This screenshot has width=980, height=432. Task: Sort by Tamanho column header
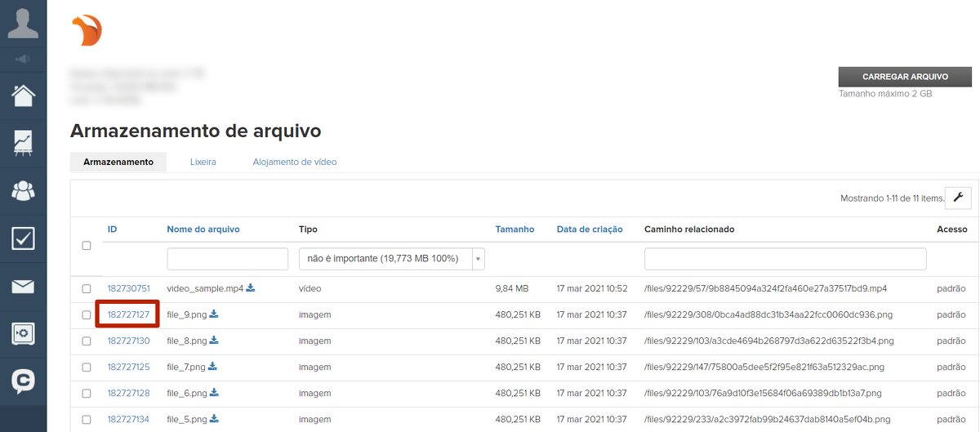point(514,229)
